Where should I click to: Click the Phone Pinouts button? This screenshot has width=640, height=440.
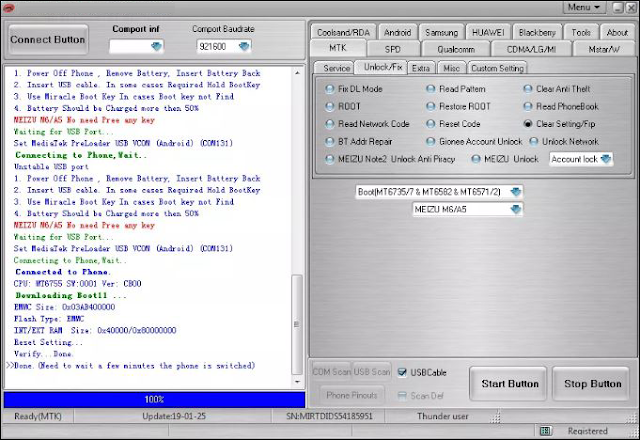coord(352,395)
